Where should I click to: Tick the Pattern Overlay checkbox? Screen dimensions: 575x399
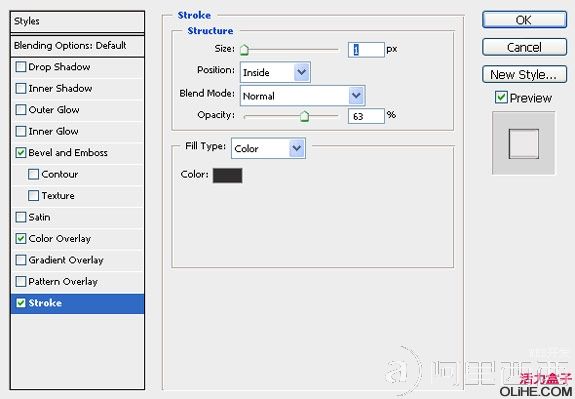click(21, 281)
